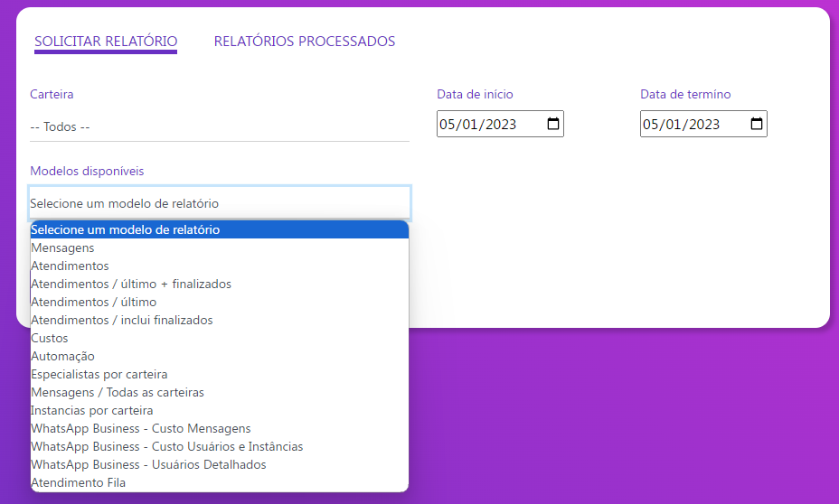Select the Mensagens report model
Screen dimensions: 839x504
tap(220, 248)
